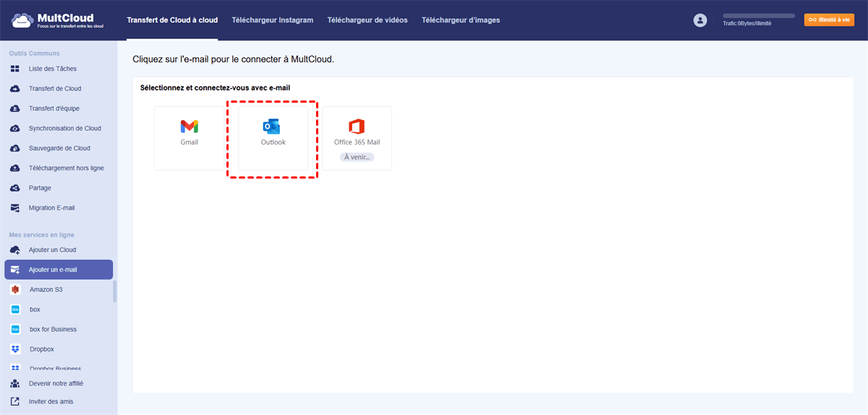Click the box for Business icon
868x415 pixels.
click(x=15, y=329)
